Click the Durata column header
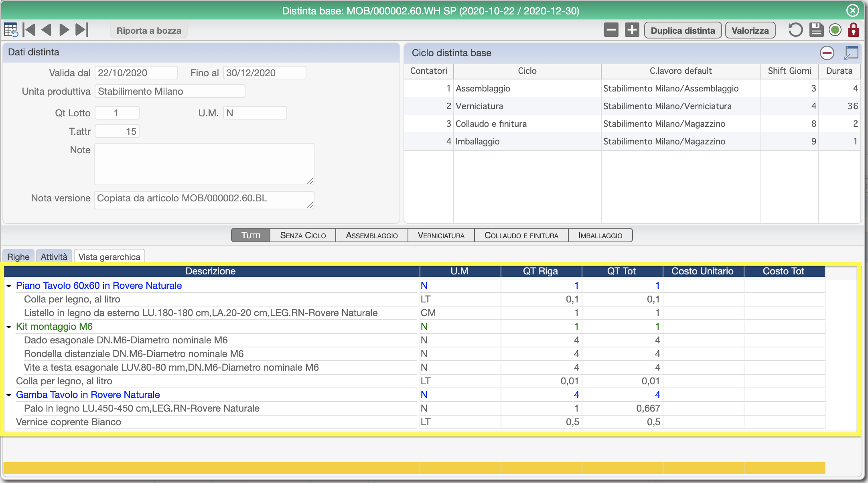 tap(839, 71)
